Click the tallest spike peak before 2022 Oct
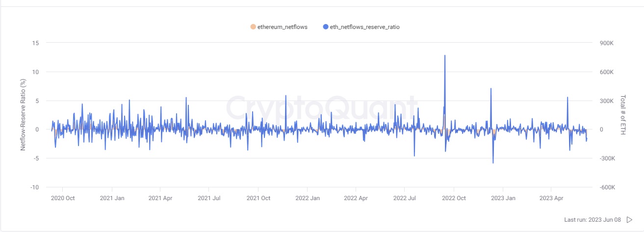Image resolution: width=644 pixels, height=232 pixels. [x=445, y=55]
